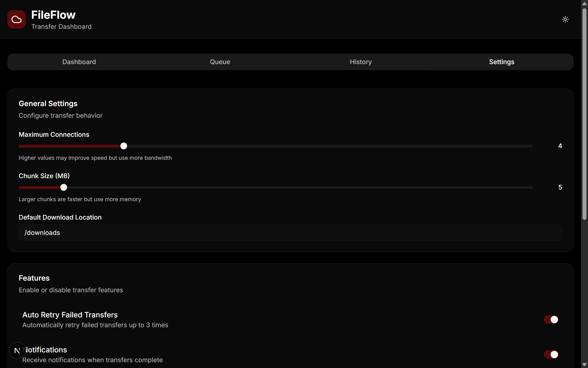This screenshot has width=588, height=368.
Task: Toggle light mode with sun icon
Action: pos(565,19)
